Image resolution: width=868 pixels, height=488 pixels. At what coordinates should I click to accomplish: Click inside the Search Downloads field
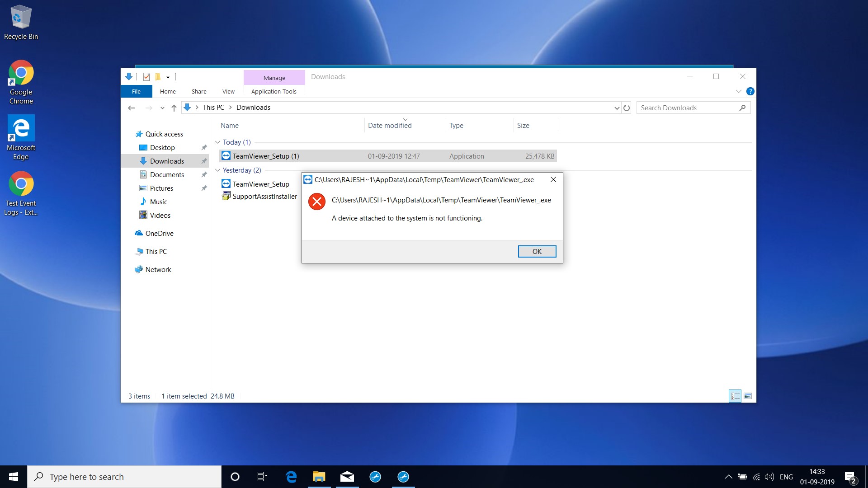click(678, 108)
